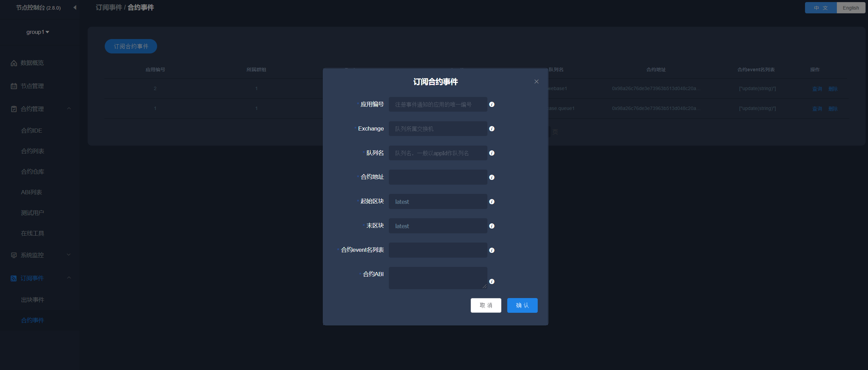Click the info icon beside 合约ABI textarea
The image size is (868, 370).
click(x=492, y=281)
